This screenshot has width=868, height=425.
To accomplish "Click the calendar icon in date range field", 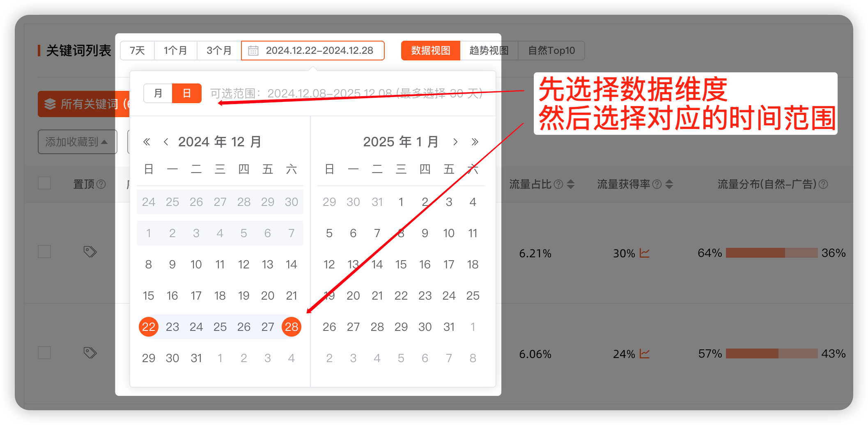I will pos(253,51).
